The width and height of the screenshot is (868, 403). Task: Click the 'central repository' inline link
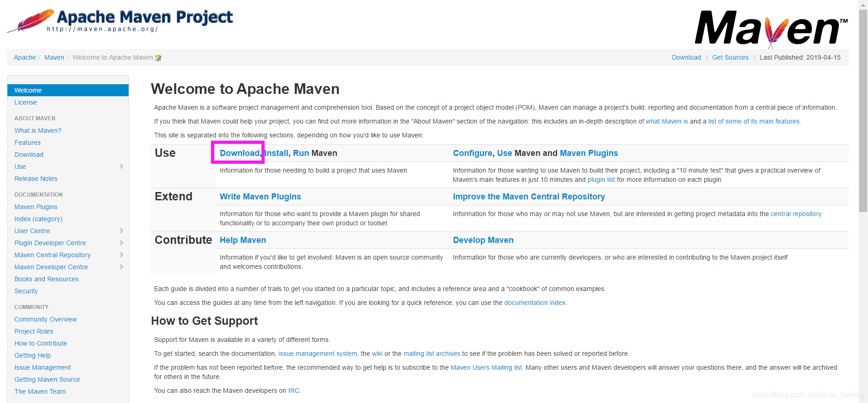796,214
